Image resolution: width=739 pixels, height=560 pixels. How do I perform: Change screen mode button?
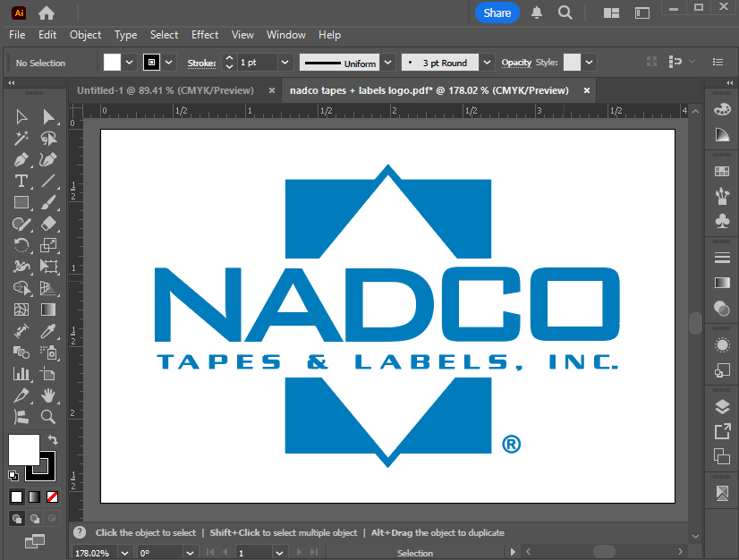coord(34,541)
